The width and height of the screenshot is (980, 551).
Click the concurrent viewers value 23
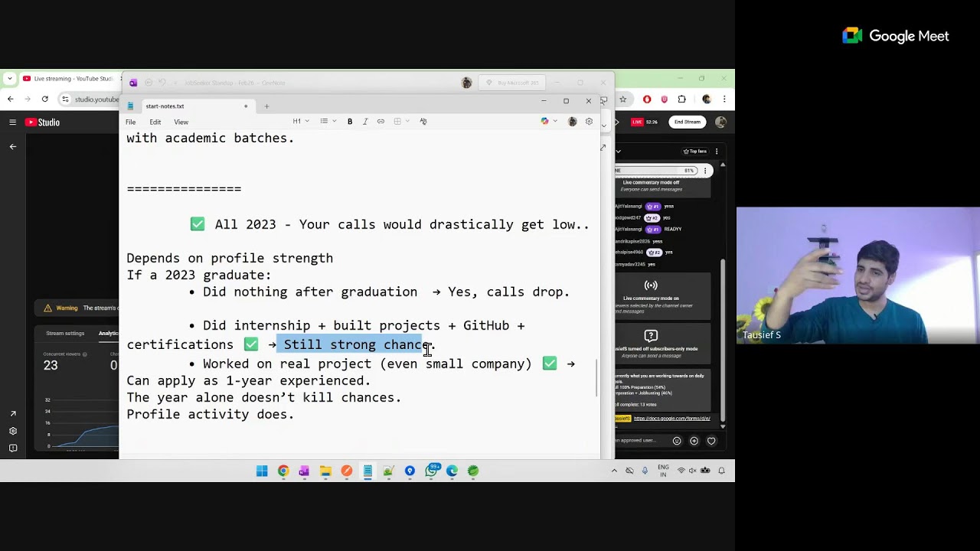point(51,366)
